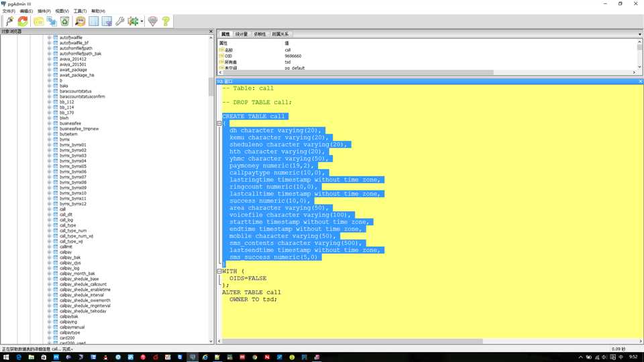644x362 pixels.
Task: Close the SQL pane
Action: coord(640,81)
